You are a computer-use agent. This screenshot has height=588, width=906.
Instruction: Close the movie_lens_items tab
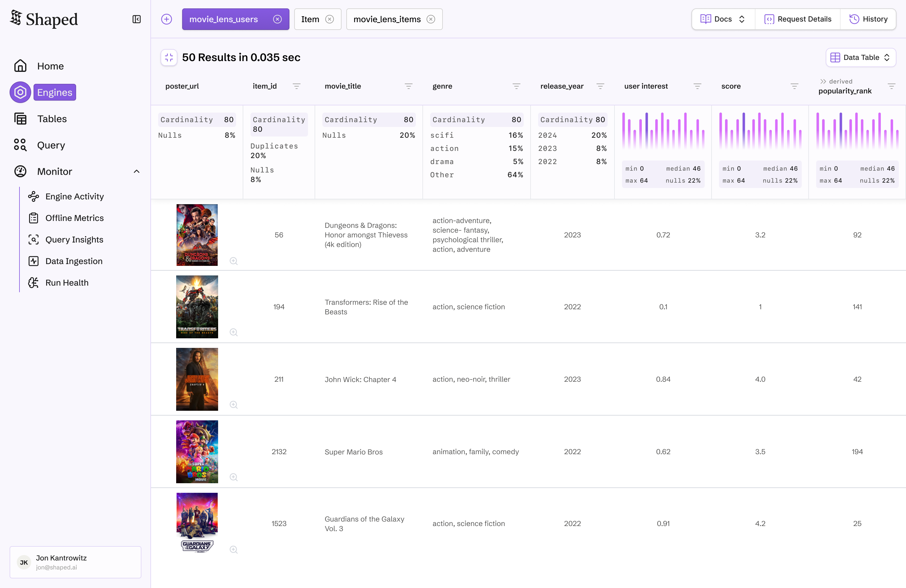[x=431, y=19]
